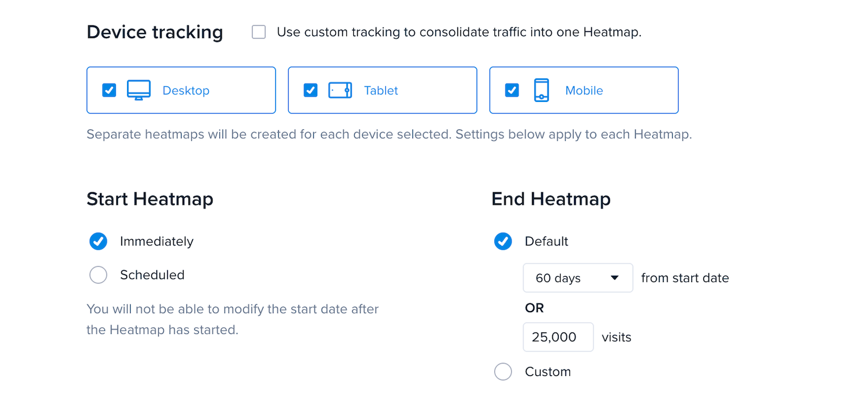868x394 pixels.
Task: Click the Custom label text
Action: pyautogui.click(x=548, y=372)
